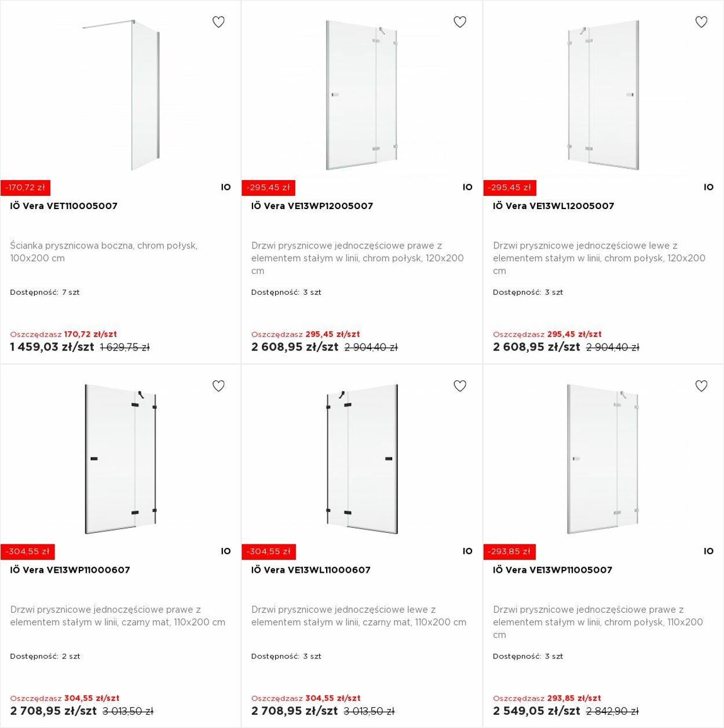
Task: Click IO brand logo on VE13WP11005007 card
Action: [708, 551]
